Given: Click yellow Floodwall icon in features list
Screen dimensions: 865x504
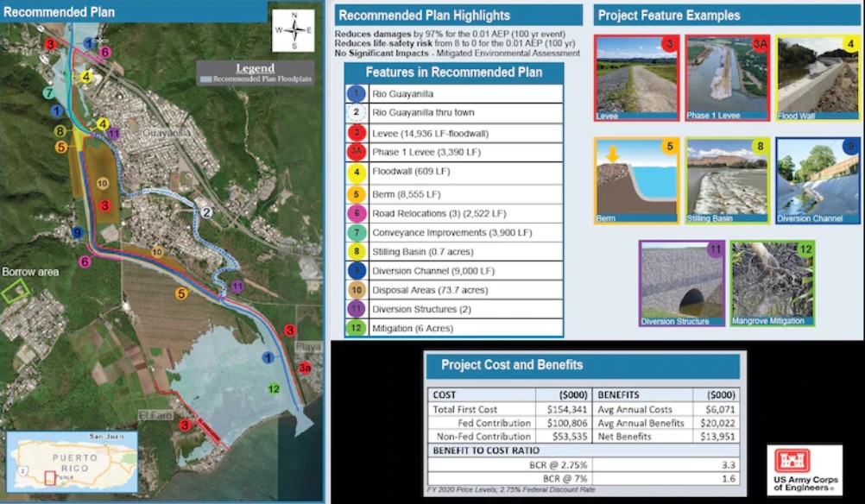Looking at the screenshot, I should 356,172.
